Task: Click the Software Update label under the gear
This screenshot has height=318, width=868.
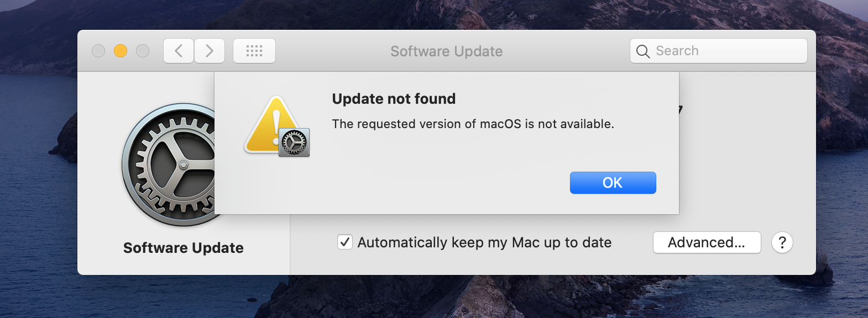Action: pos(184,248)
